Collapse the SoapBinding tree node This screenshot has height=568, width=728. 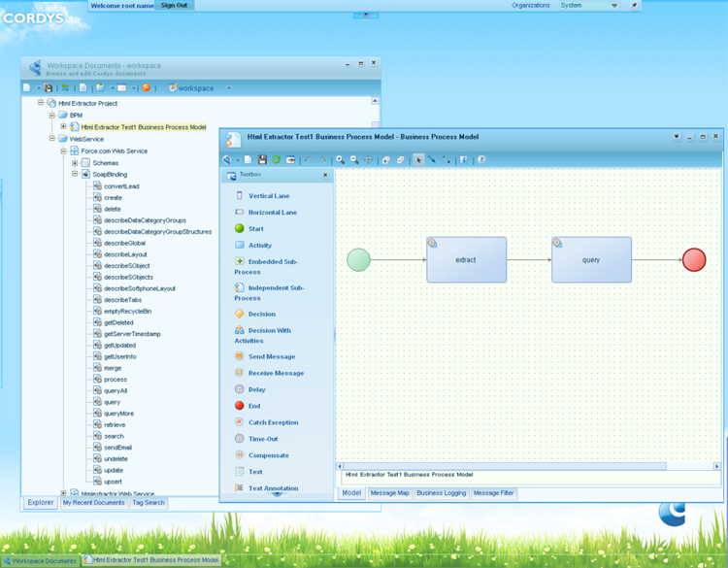click(75, 175)
